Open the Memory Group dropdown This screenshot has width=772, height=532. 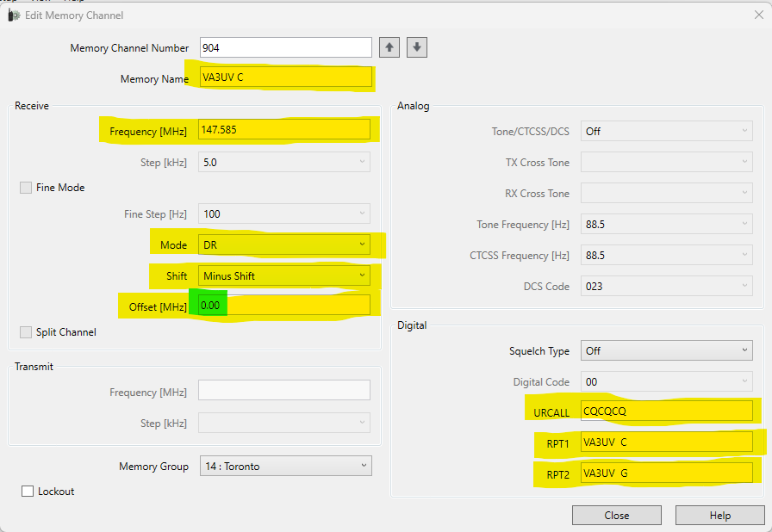tap(284, 467)
